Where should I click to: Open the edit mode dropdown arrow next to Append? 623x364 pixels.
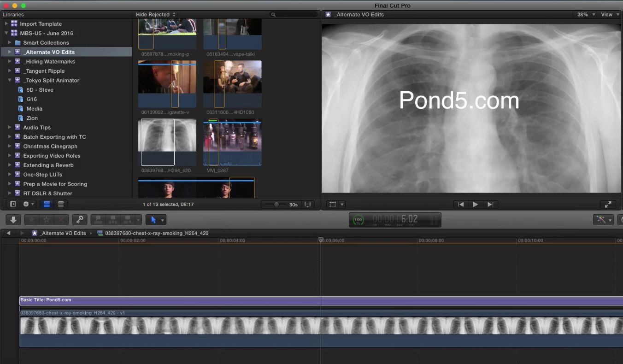[x=138, y=220]
